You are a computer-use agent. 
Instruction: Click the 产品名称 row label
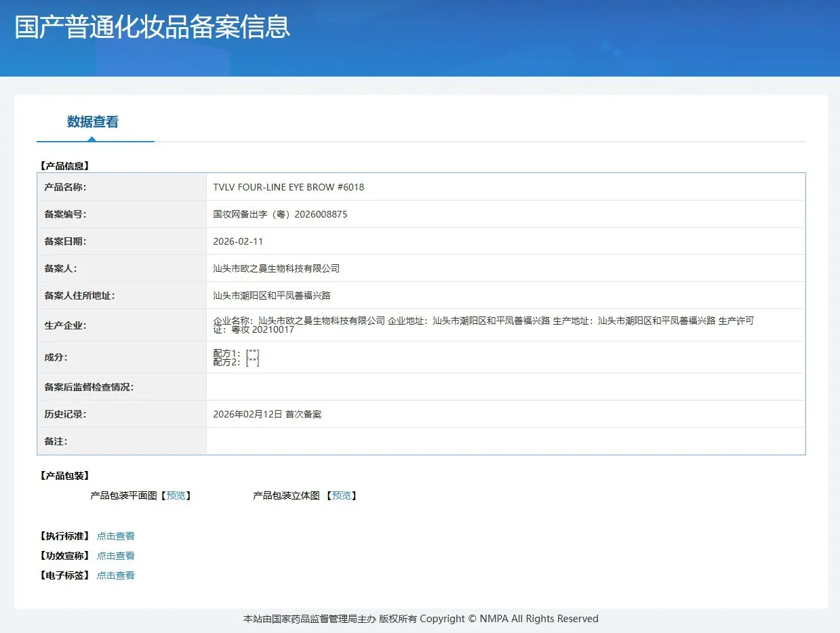pyautogui.click(x=65, y=187)
